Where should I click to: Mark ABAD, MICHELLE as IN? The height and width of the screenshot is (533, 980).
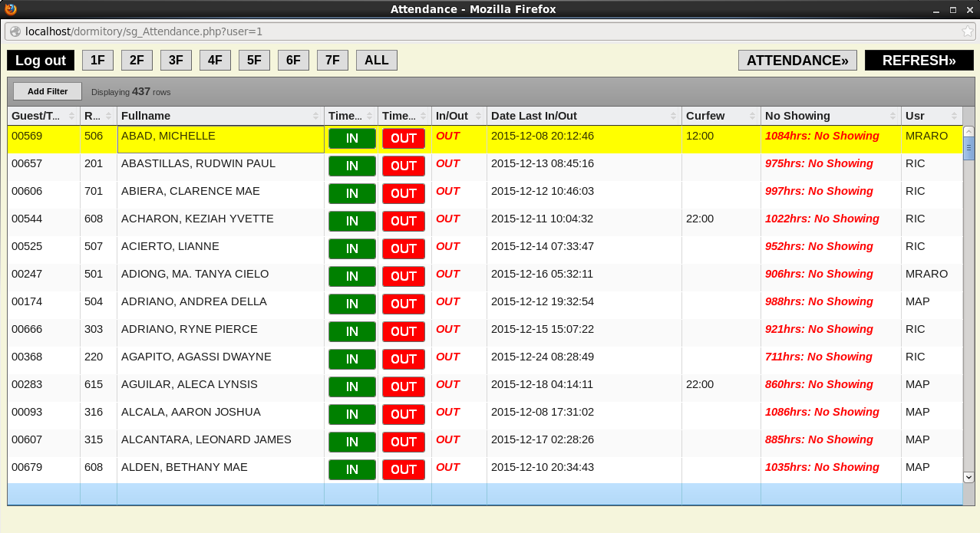click(352, 139)
